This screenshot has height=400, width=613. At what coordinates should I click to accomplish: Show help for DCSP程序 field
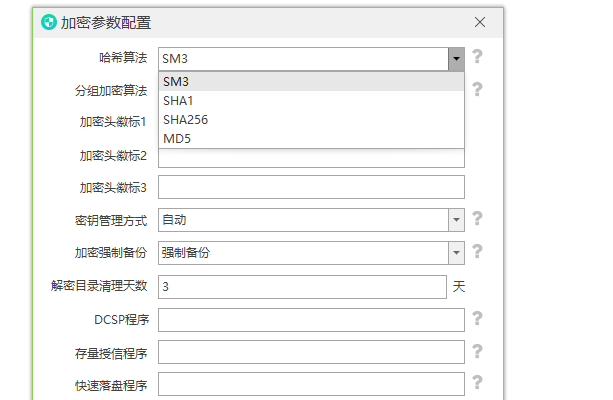[x=478, y=319]
